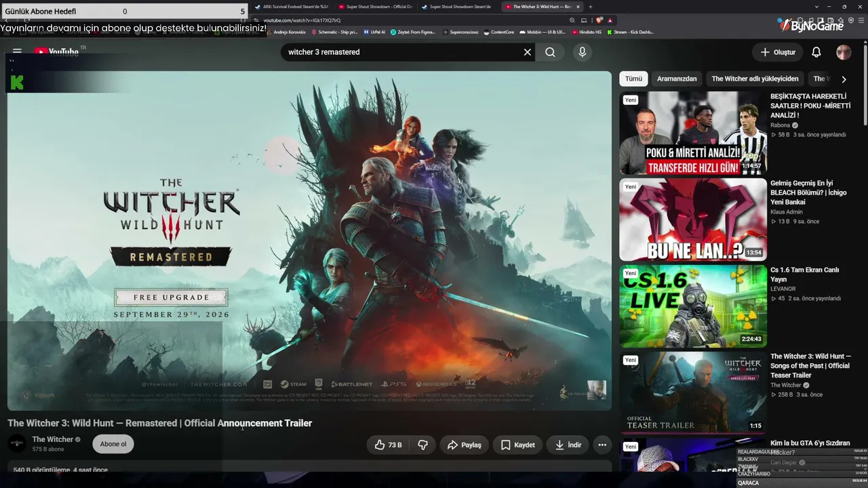Open the three-dot more actions menu

pyautogui.click(x=602, y=445)
